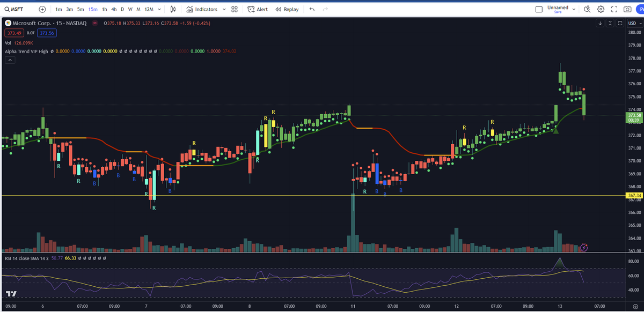Click the Alpha Trend VIP High indicator label

(x=26, y=51)
